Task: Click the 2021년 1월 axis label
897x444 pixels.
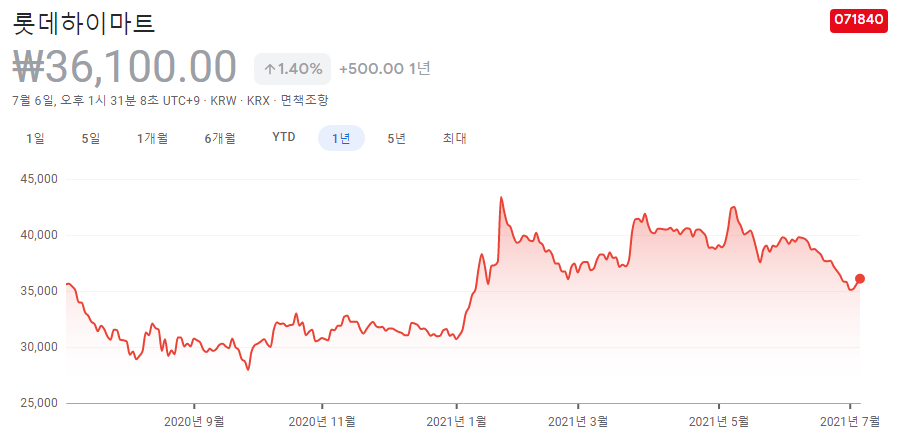Action: coord(457,422)
